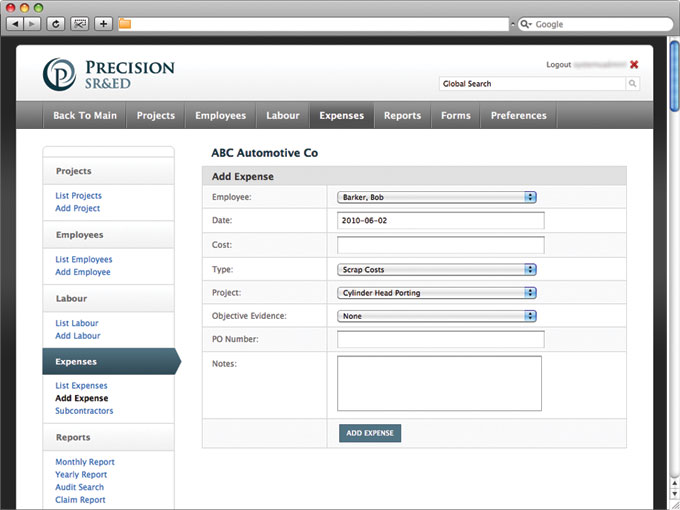The height and width of the screenshot is (510, 680).
Task: Open List Projects in sidebar
Action: (x=78, y=196)
